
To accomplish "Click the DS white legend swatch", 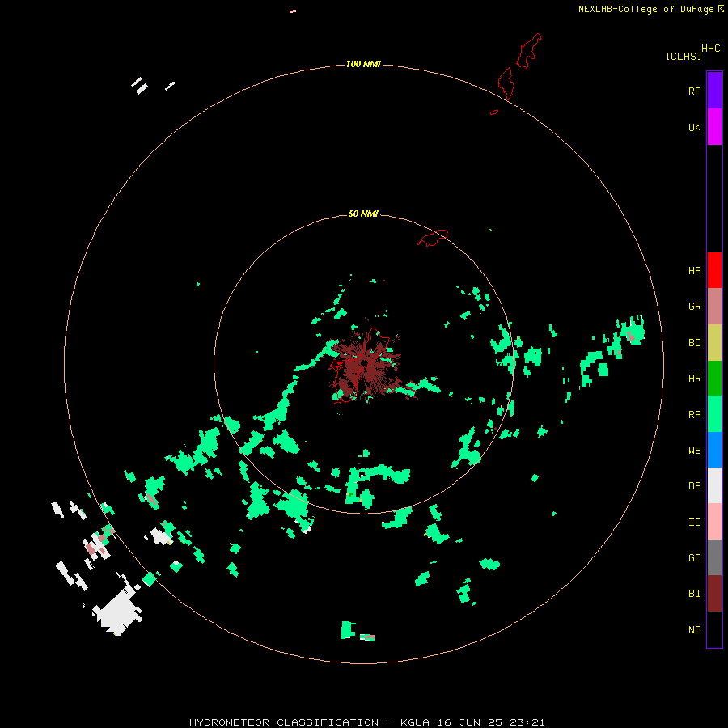I will (x=714, y=485).
